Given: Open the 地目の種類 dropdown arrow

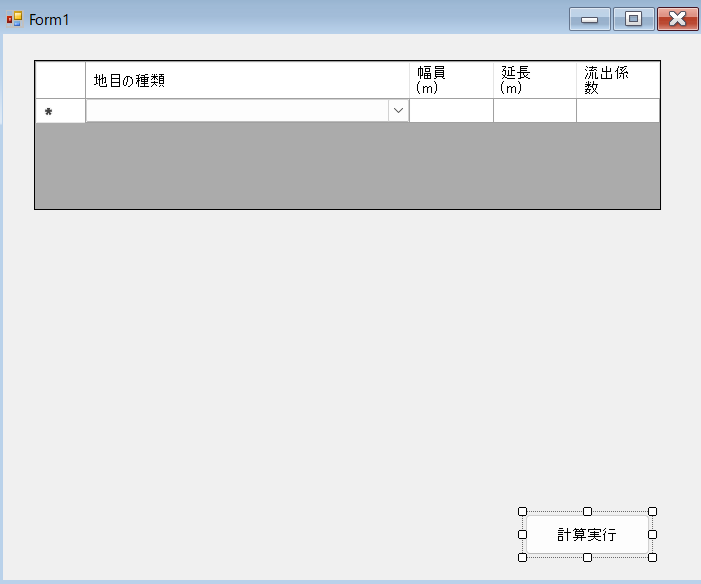Looking at the screenshot, I should coord(398,111).
